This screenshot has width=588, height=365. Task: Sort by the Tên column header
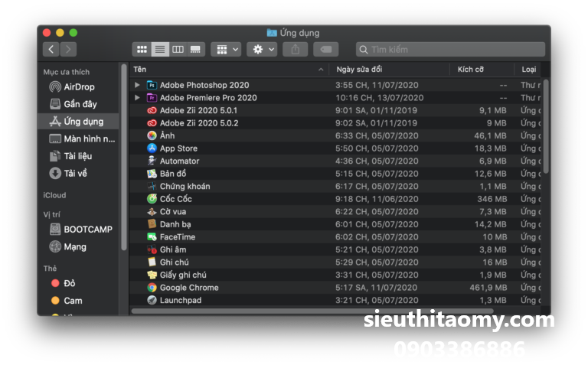tap(229, 70)
